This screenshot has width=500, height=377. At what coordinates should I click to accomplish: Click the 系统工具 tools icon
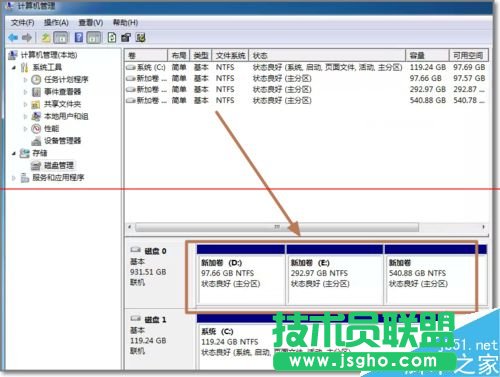24,67
